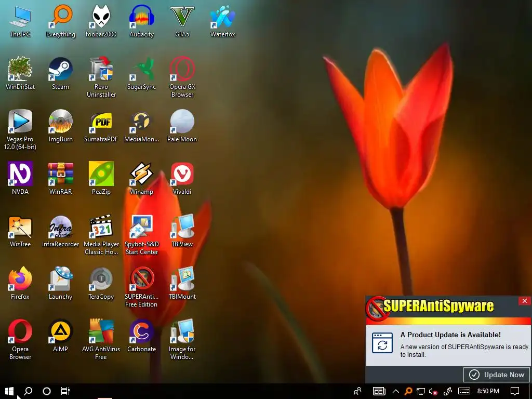532x399 pixels.
Task: Select the foobar2000 desktop icon
Action: (101, 20)
